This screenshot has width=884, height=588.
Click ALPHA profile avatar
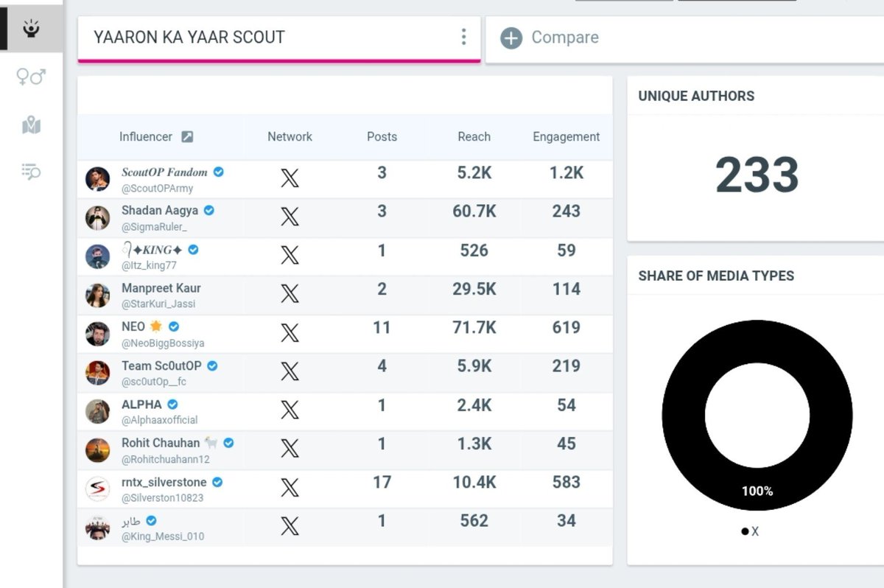[x=97, y=411]
